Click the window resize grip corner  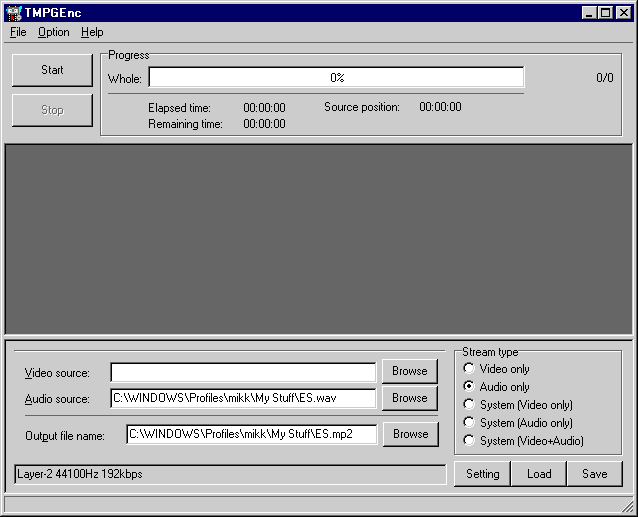(628, 507)
